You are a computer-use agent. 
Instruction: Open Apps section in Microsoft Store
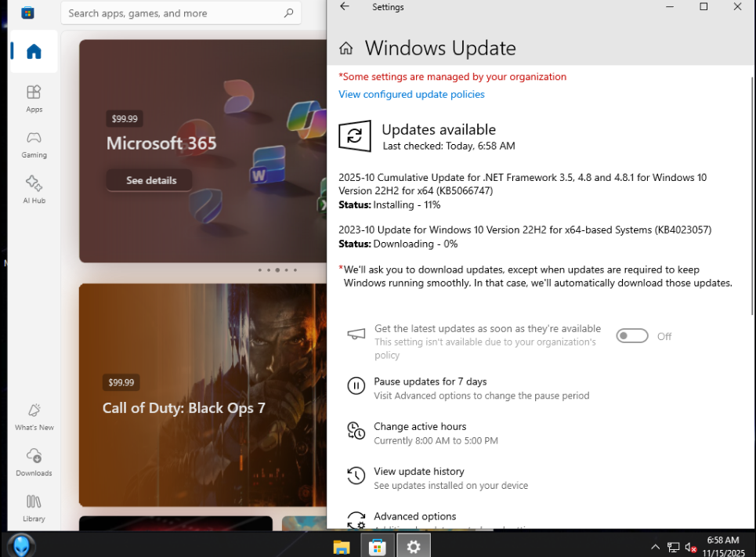pos(34,99)
